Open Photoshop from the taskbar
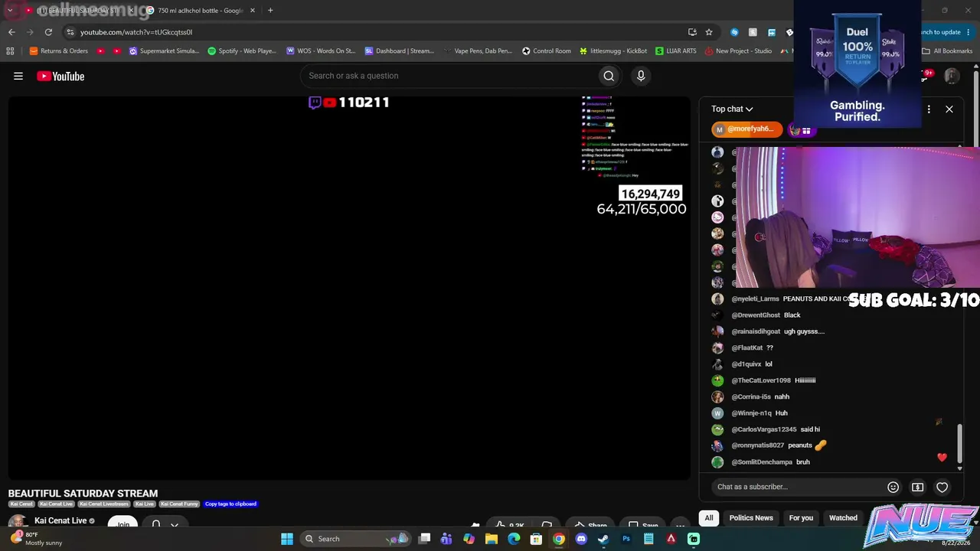Screen dimensions: 980x551 pos(626,539)
